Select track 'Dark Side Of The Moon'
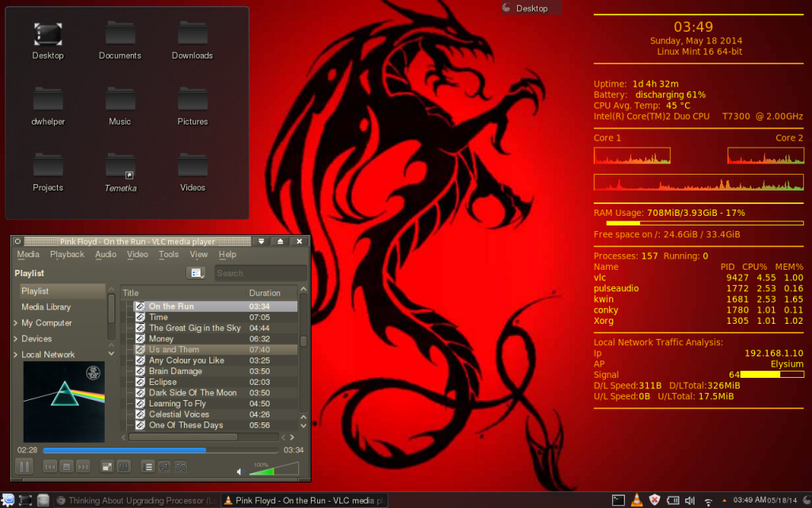 click(216, 393)
